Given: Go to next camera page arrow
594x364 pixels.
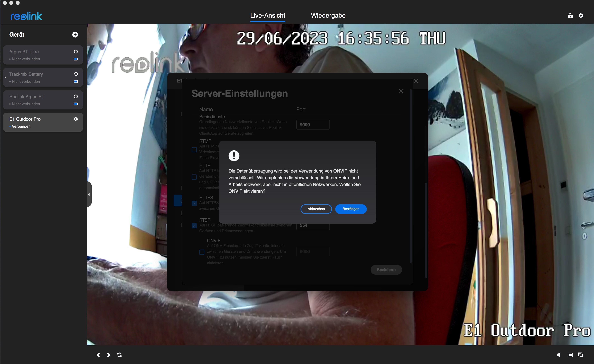Looking at the screenshot, I should click(108, 355).
